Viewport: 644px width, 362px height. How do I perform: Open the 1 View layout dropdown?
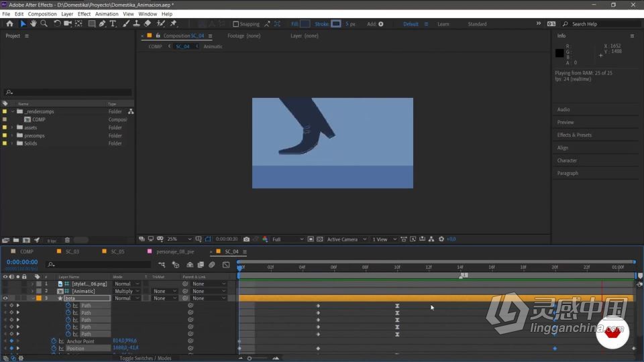click(384, 239)
